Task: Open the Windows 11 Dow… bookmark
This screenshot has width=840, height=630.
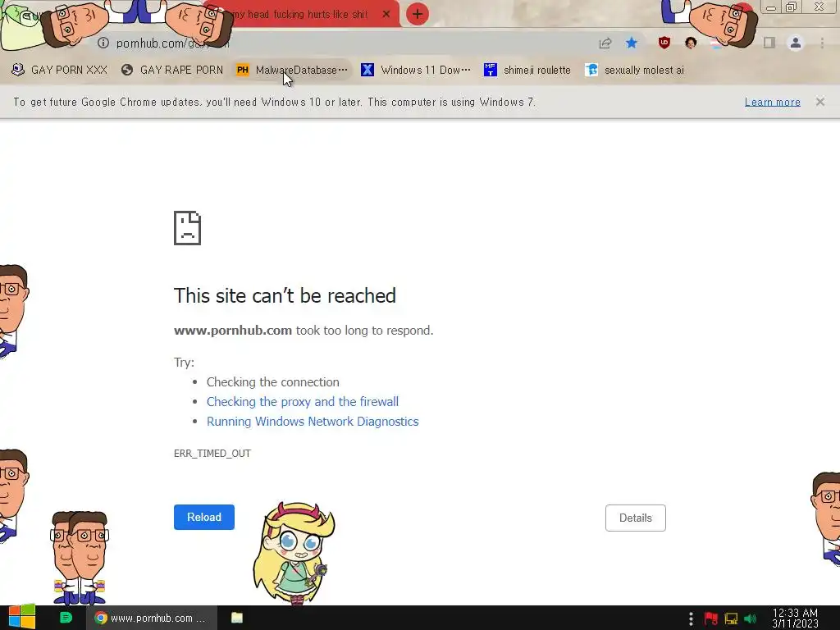Action: tap(416, 71)
